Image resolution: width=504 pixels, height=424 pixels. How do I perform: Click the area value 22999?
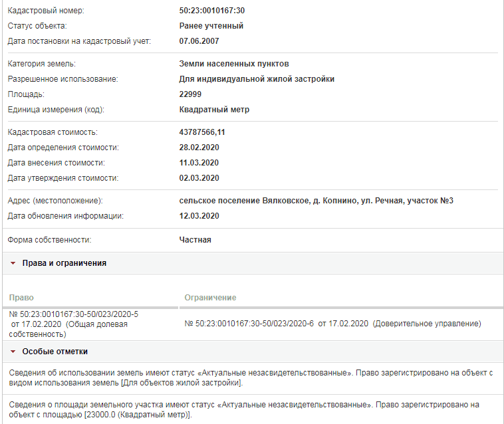pyautogui.click(x=190, y=94)
